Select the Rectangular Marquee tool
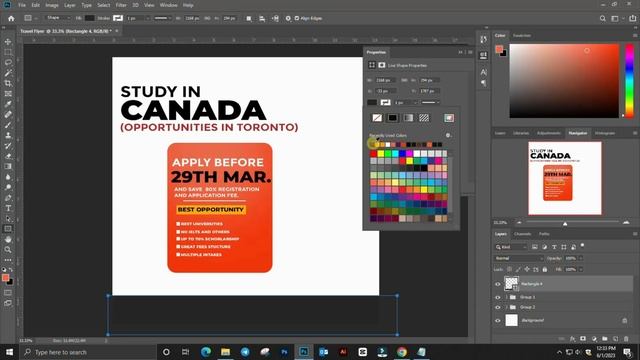 (x=8, y=52)
